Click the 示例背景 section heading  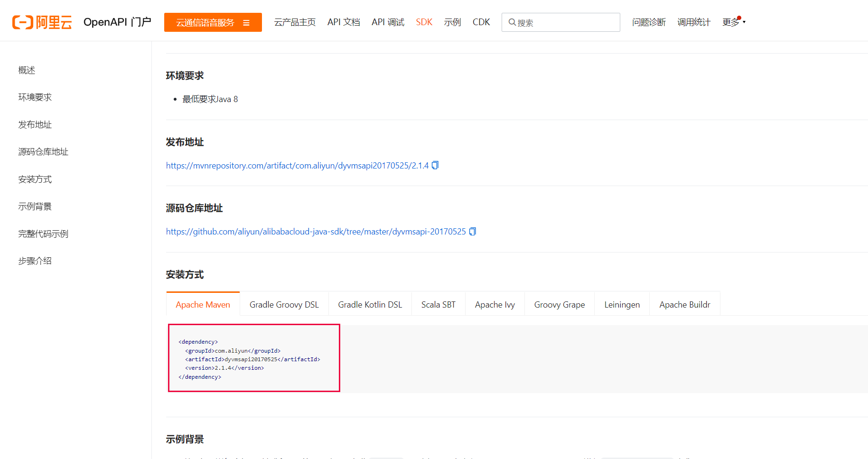point(185,440)
